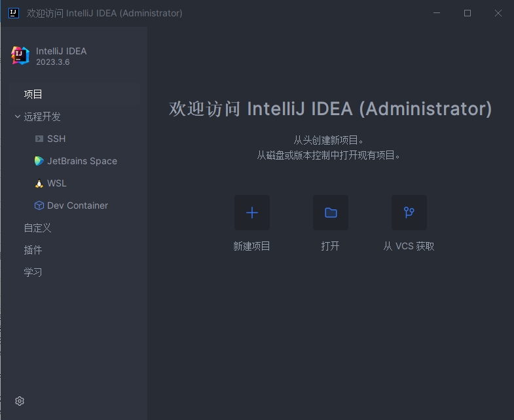Click the SSH terminal icon in sidebar
Viewport: 514px width, 420px height.
point(39,139)
